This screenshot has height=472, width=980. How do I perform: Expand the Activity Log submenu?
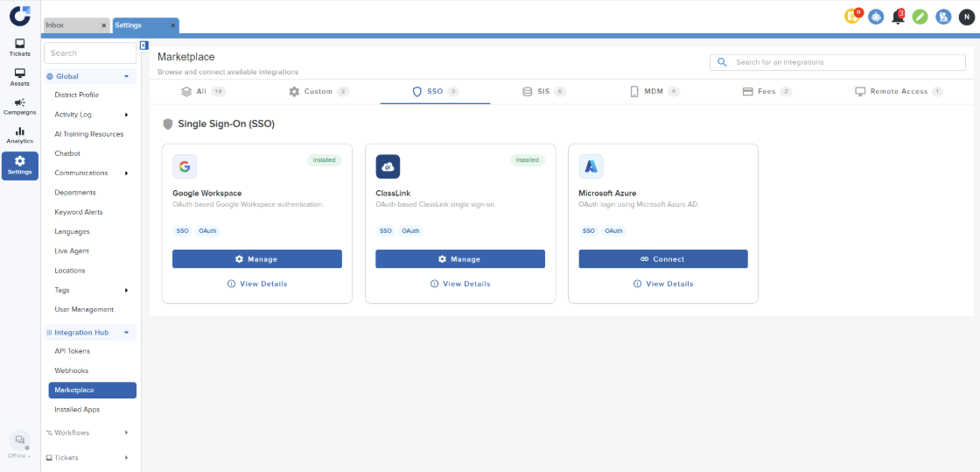126,115
